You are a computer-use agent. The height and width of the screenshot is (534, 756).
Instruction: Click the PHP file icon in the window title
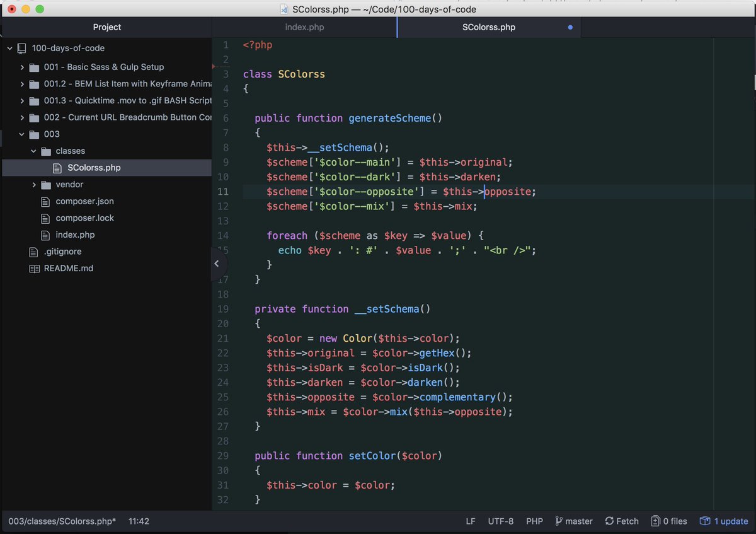285,9
